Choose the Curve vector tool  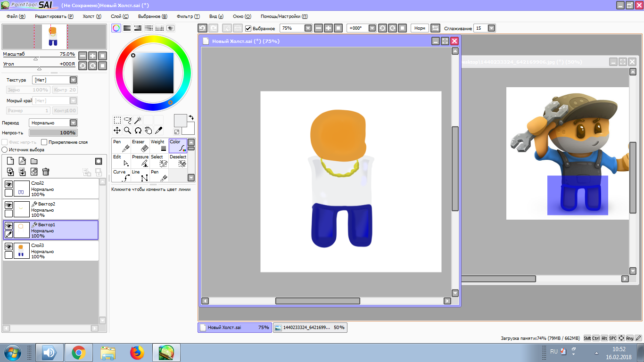(x=121, y=176)
